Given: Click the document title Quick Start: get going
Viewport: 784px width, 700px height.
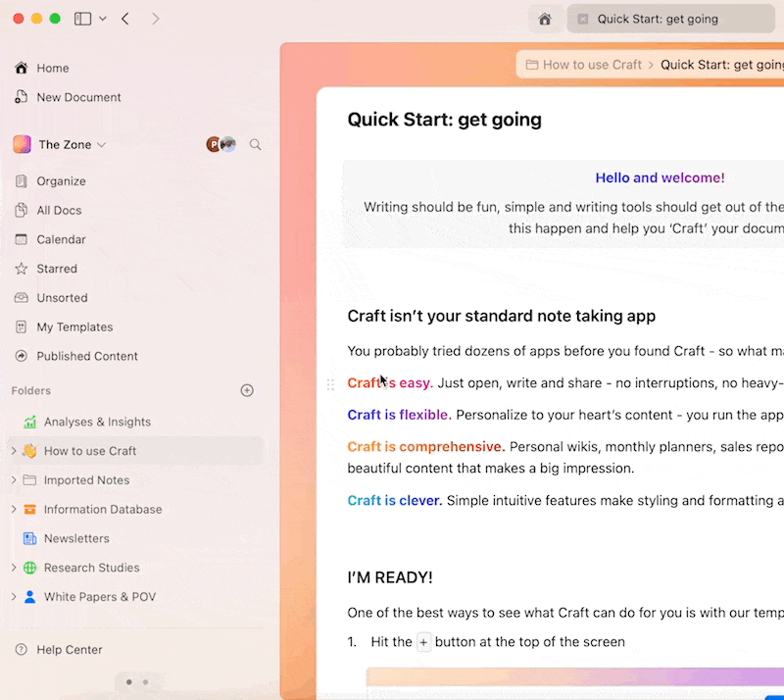Looking at the screenshot, I should [445, 120].
